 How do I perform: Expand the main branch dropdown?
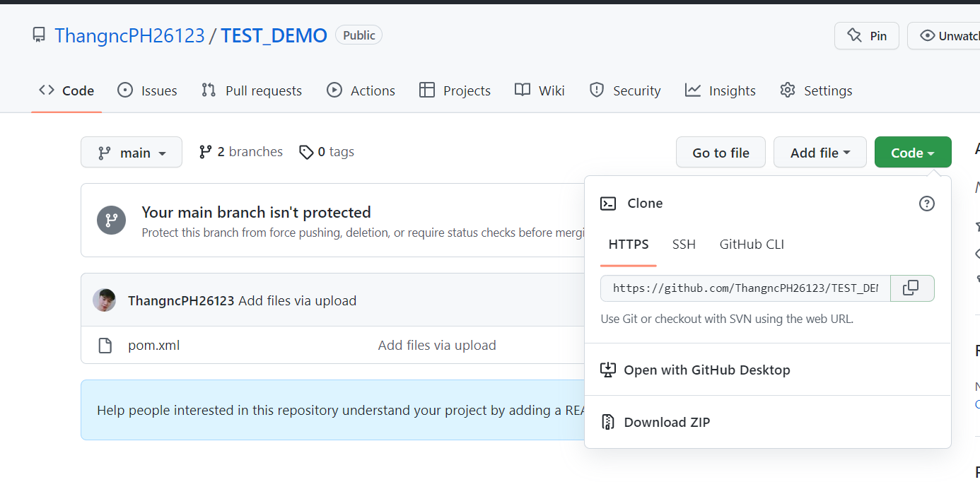point(132,152)
